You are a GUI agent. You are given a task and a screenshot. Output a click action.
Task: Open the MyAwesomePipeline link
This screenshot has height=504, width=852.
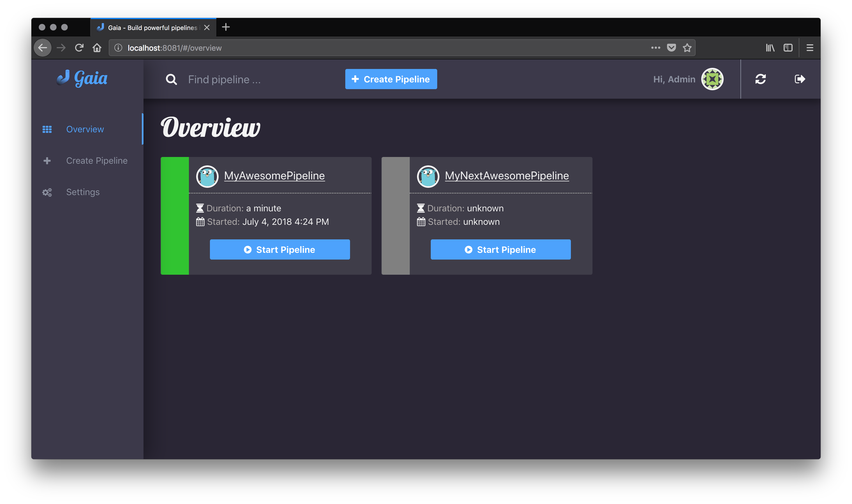(274, 175)
